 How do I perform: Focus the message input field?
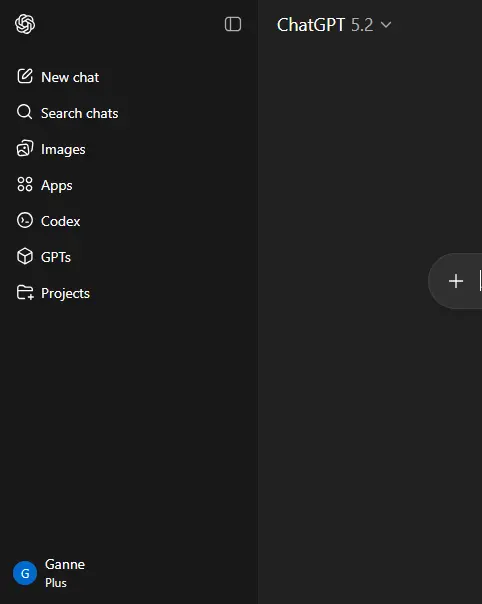478,281
